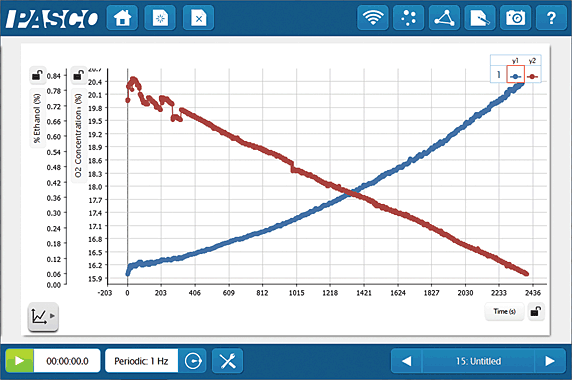Screen dimensions: 572x380
Task: Start data recording with play button
Action: click(20, 361)
